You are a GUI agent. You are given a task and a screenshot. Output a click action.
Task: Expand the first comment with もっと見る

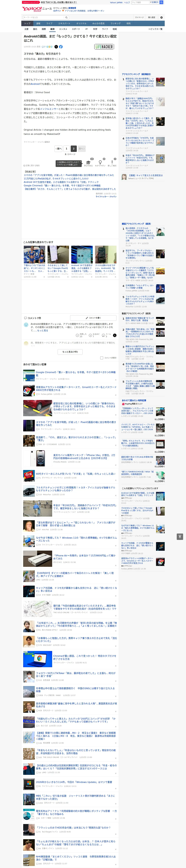[x=43, y=331]
